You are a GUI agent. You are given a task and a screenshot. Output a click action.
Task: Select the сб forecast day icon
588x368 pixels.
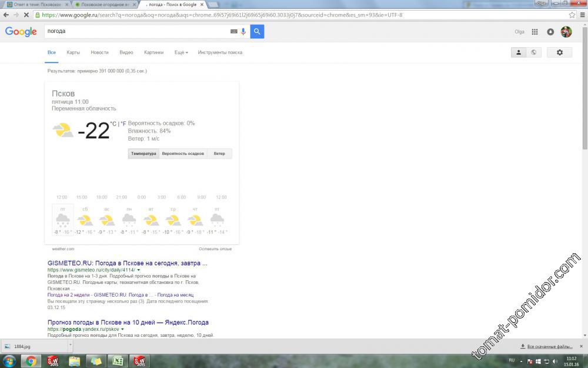tap(85, 220)
